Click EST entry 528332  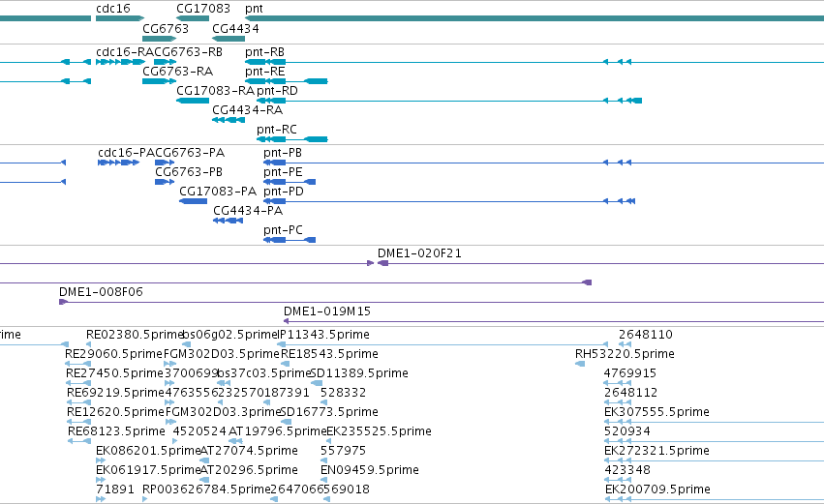click(343, 393)
